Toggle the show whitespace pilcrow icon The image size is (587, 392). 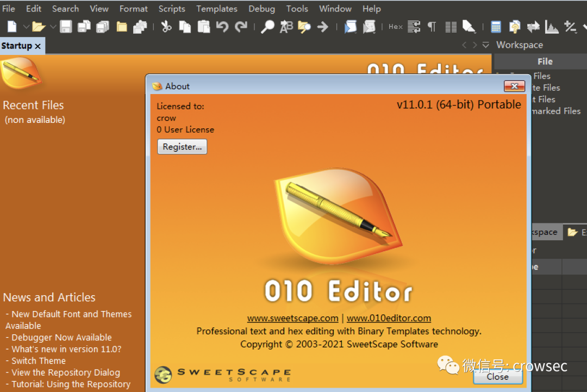[432, 27]
